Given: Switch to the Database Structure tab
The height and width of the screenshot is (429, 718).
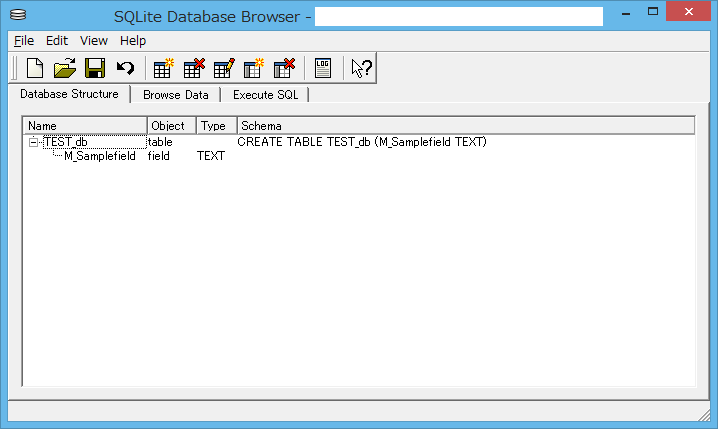Looking at the screenshot, I should tap(69, 94).
